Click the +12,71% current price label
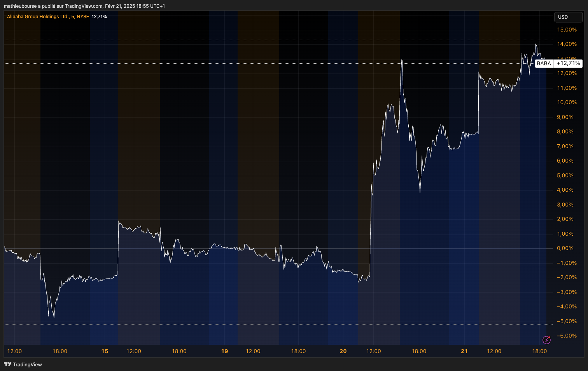The height and width of the screenshot is (371, 588). pyautogui.click(x=568, y=63)
